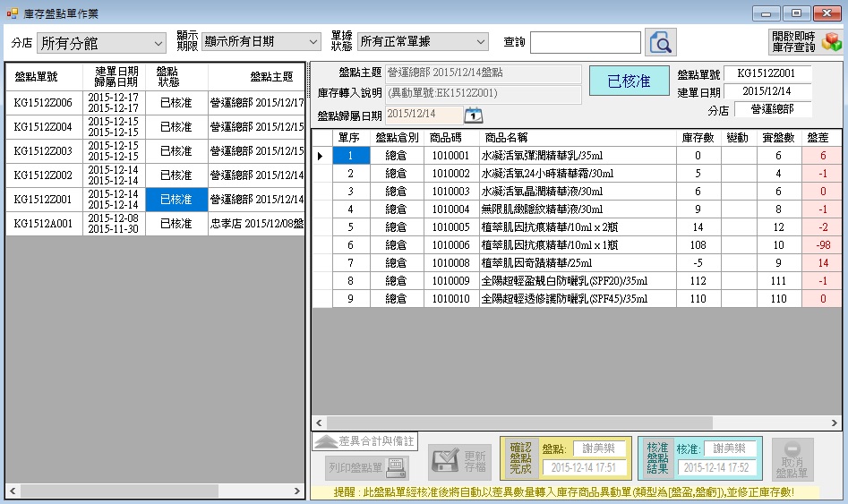This screenshot has height=504, width=848.
Task: Select the 忠孝店 KG1512A001 row
Action: 43,224
